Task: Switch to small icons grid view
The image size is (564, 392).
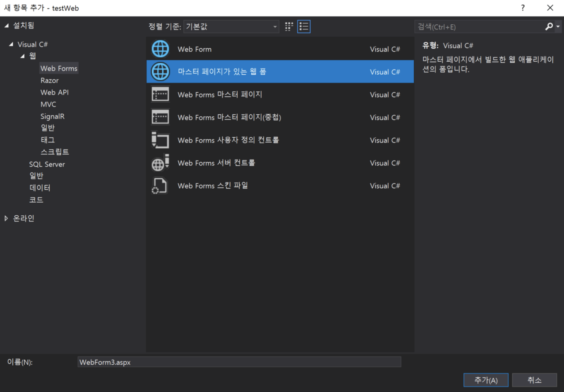Action: tap(289, 27)
